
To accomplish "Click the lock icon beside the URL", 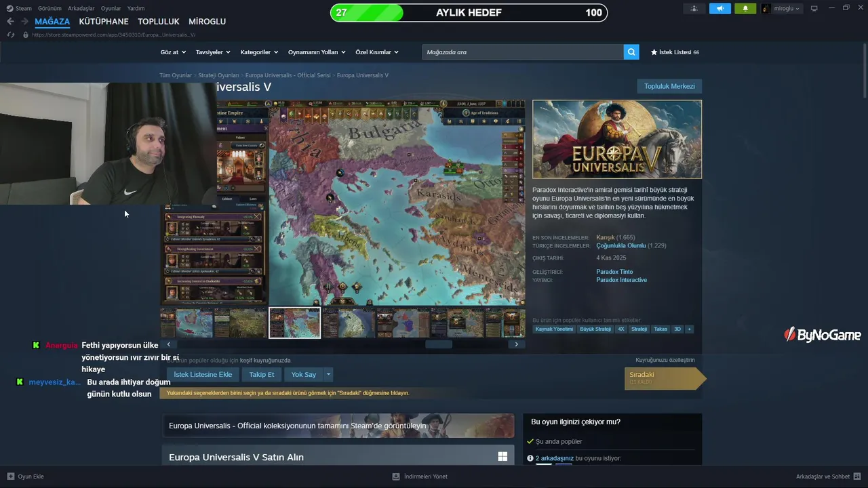I will coord(26,35).
